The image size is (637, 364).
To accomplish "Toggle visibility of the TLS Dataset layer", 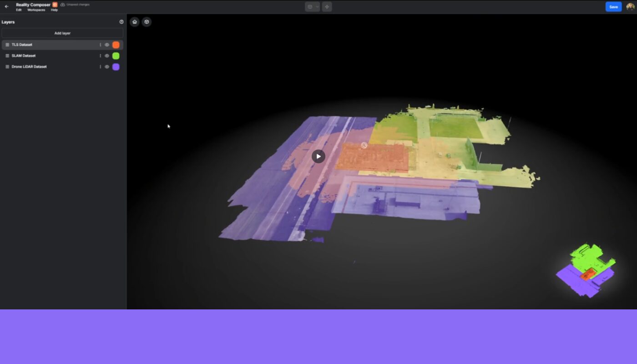I will [x=106, y=45].
